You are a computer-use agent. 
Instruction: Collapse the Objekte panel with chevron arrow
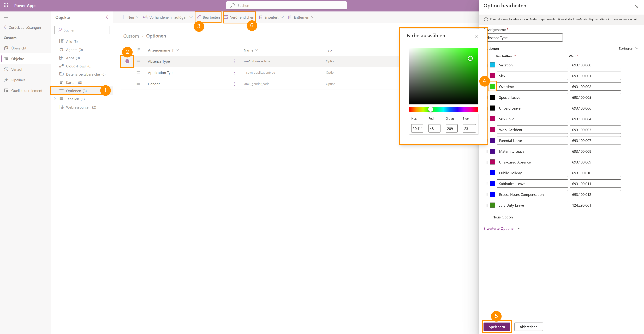(107, 17)
